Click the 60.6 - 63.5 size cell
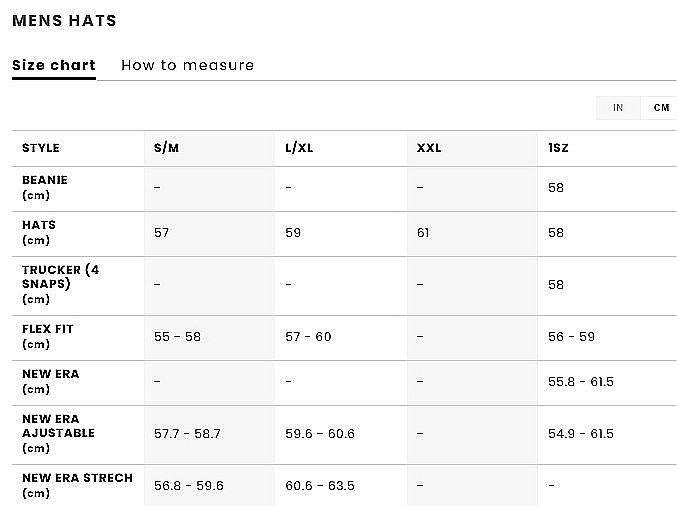The image size is (677, 506). coord(320,486)
